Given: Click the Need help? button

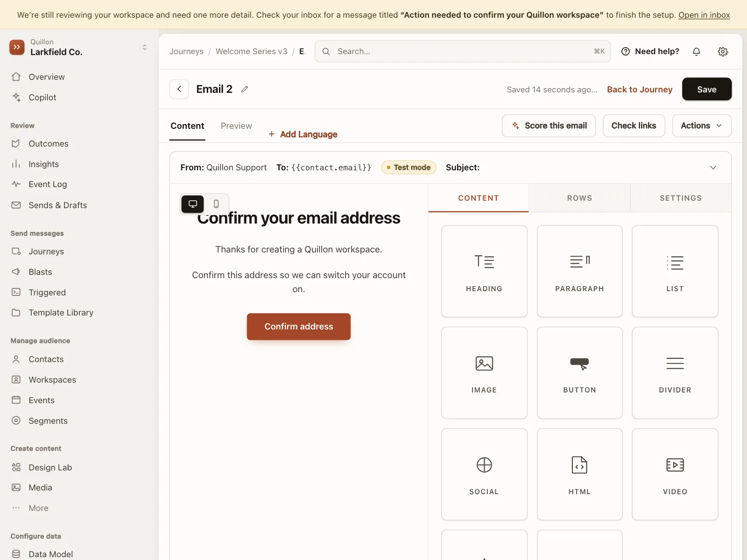Looking at the screenshot, I should tap(650, 51).
